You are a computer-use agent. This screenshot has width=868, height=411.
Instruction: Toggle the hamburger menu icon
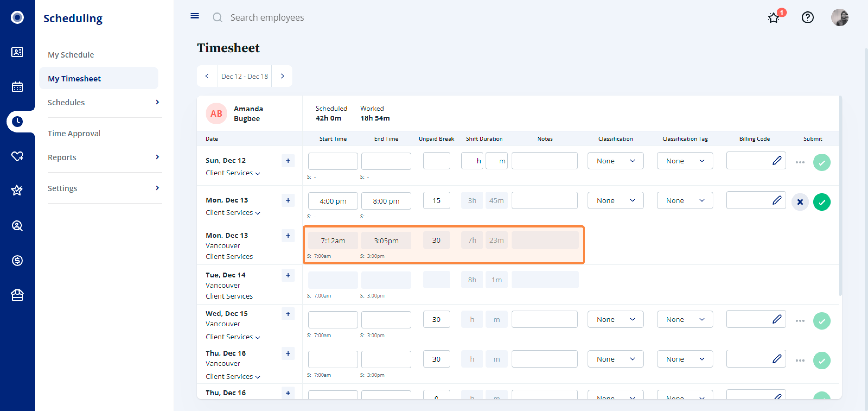195,16
